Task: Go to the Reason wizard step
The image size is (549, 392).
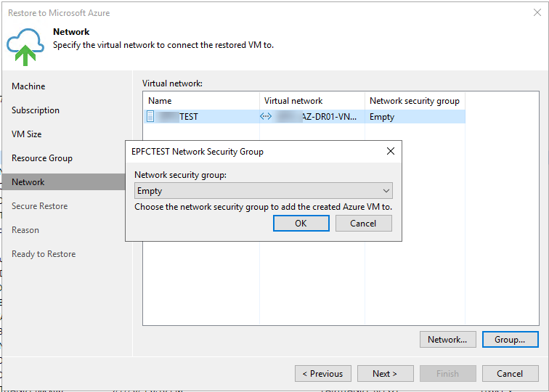Action: pos(25,230)
